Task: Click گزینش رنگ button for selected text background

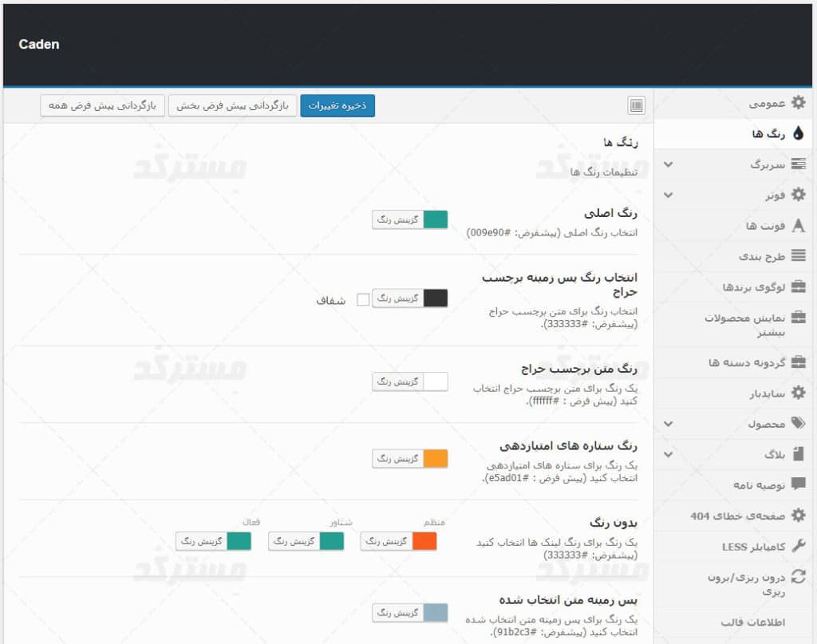Action: (398, 613)
